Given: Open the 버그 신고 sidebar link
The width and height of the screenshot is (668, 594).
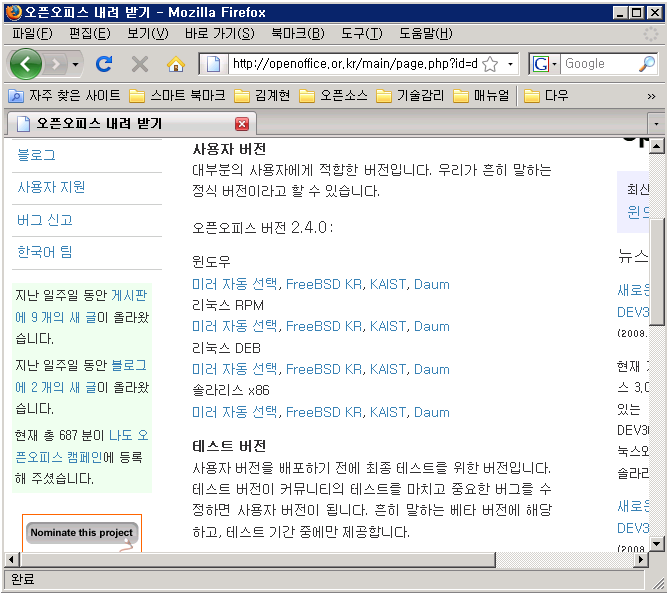Looking at the screenshot, I should click(x=45, y=220).
